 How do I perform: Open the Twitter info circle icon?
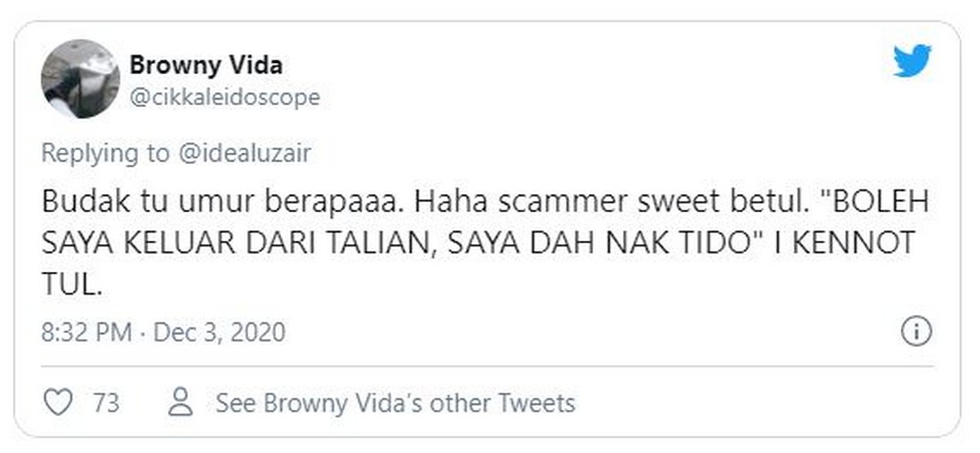[x=916, y=331]
